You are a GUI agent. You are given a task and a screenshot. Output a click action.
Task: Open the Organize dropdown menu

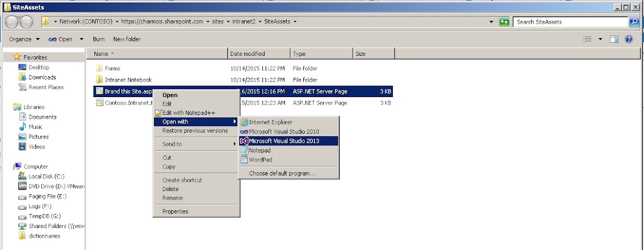pyautogui.click(x=24, y=39)
